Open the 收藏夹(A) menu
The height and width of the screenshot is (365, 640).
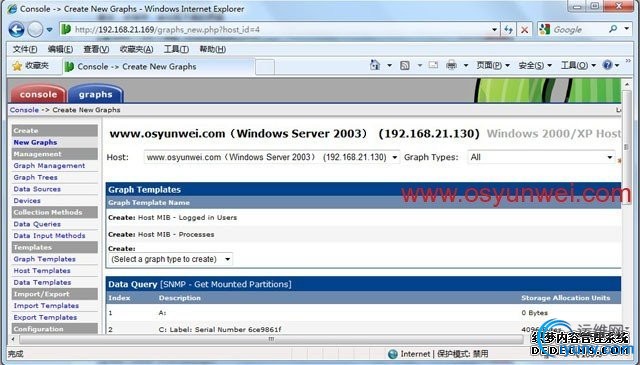coord(136,49)
